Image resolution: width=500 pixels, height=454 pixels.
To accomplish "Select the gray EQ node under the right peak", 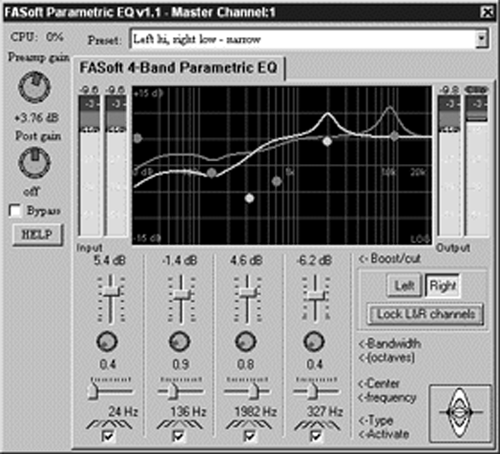I will [394, 136].
